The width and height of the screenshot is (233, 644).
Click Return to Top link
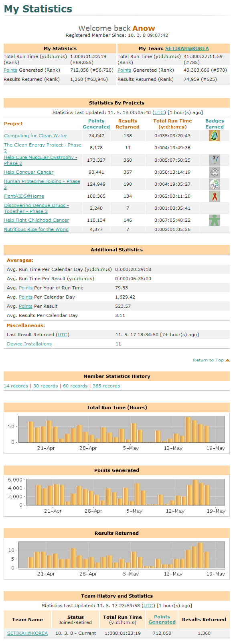208,360
